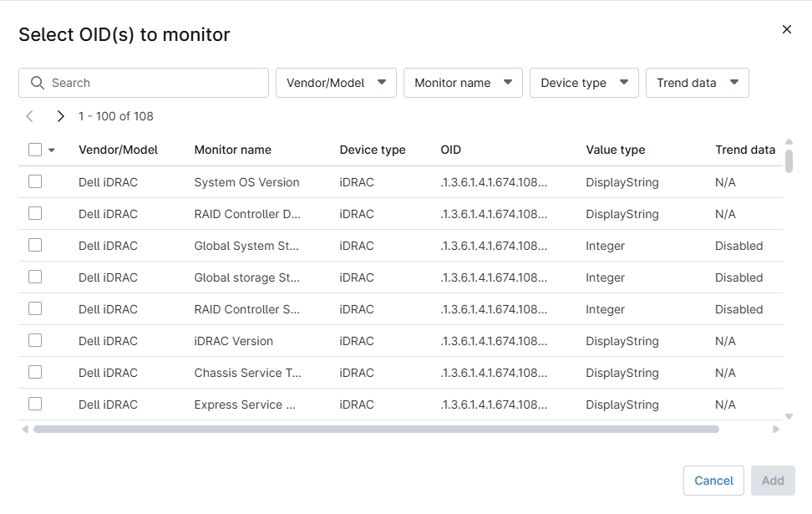
Task: Open the Trend data filter dropdown
Action: (697, 83)
